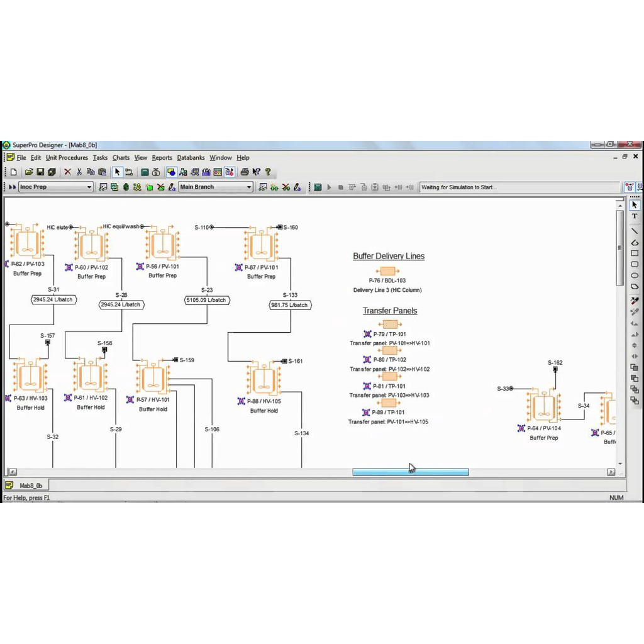Image resolution: width=644 pixels, height=644 pixels.
Task: Click the P-64 / PV-104 Buffer Prep vessel
Action: point(543,407)
